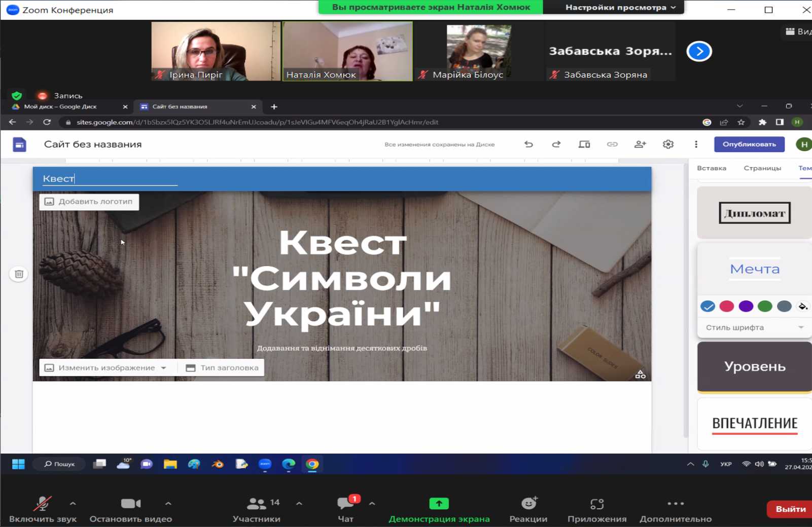
Task: Open sharing via the add-person icon
Action: [x=640, y=144]
